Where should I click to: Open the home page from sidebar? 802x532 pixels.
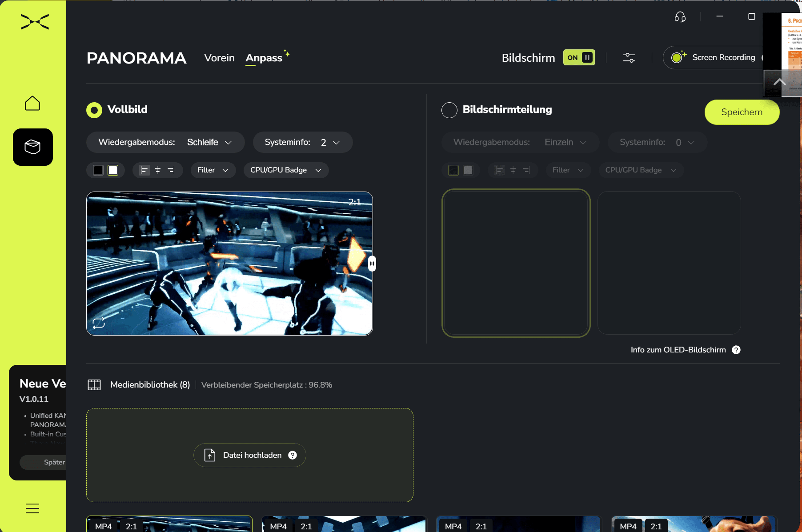click(x=32, y=103)
